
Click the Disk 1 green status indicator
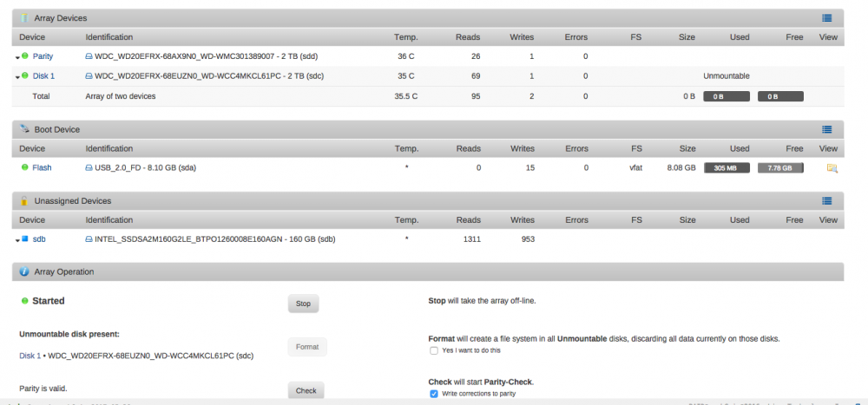click(25, 75)
